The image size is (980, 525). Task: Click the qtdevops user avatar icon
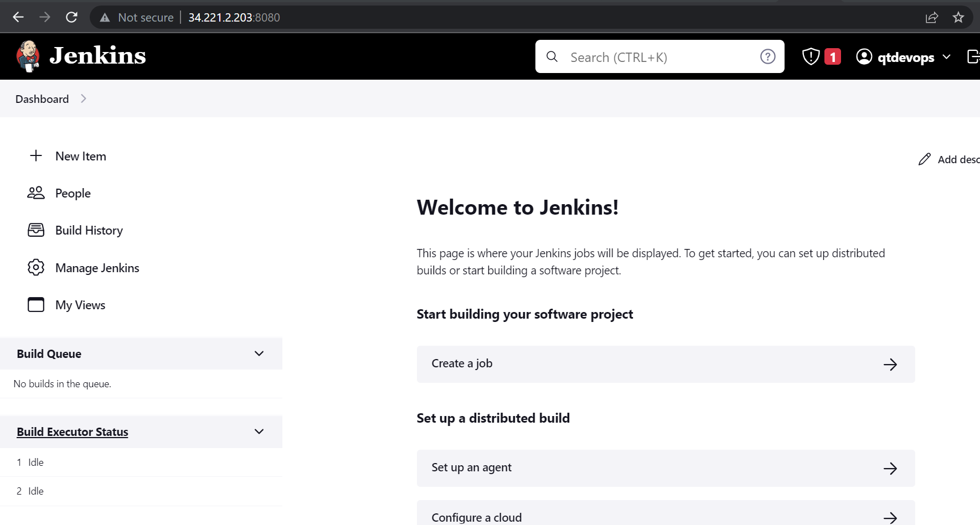tap(864, 56)
